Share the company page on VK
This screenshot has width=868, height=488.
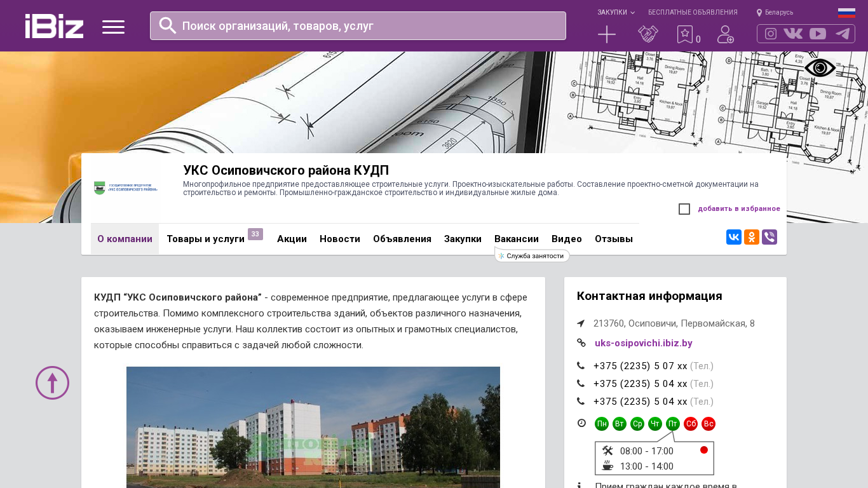tap(734, 237)
